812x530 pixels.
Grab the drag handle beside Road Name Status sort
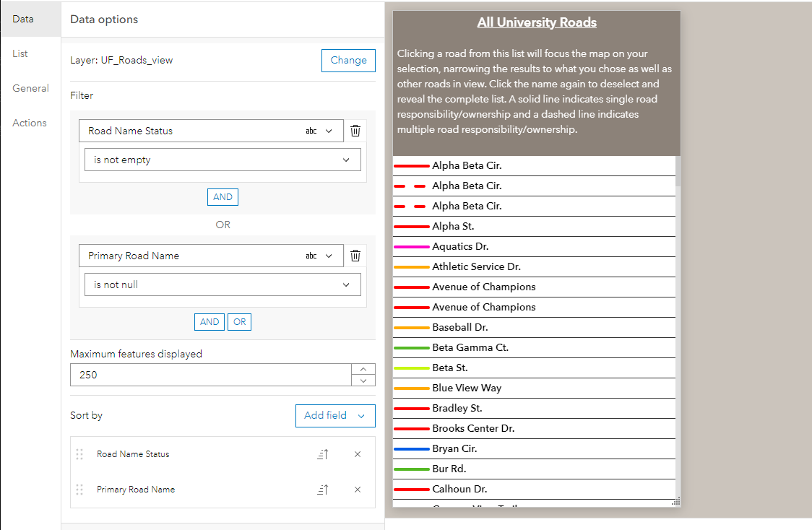[x=79, y=454]
